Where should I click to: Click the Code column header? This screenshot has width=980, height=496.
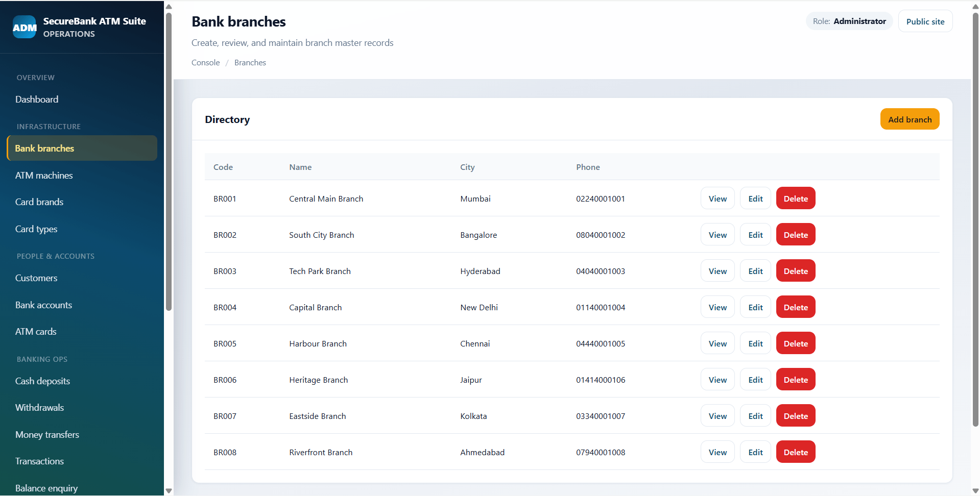(223, 167)
